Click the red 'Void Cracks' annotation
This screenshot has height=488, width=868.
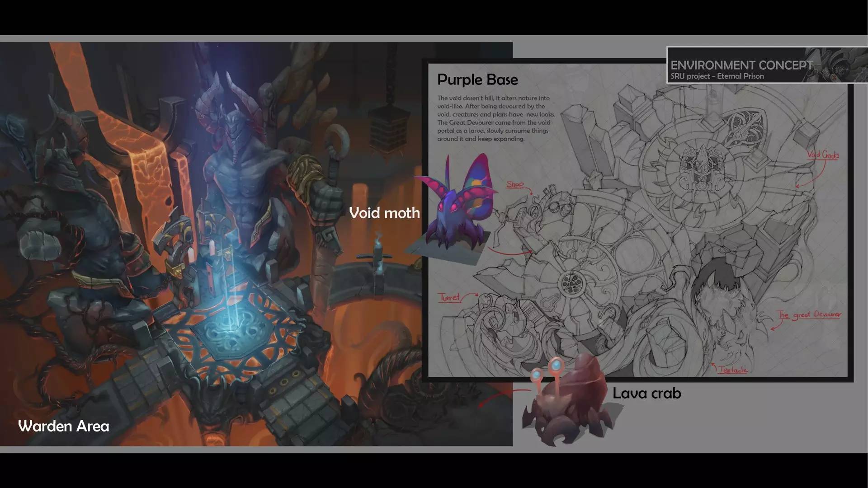823,155
